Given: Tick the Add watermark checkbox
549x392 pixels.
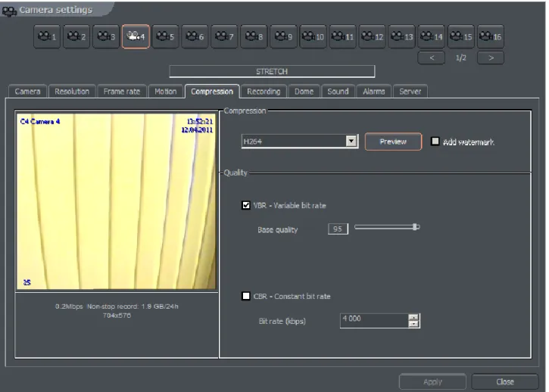Looking at the screenshot, I should coord(435,141).
